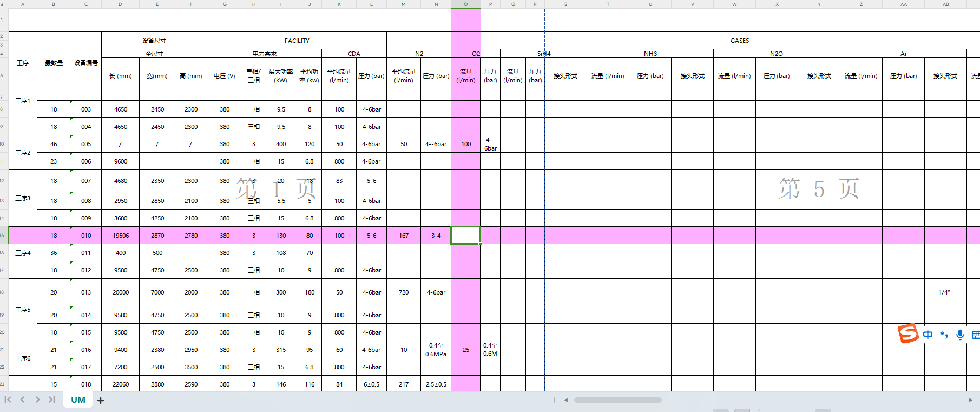Click the O2 flow value 25 in row 016
980x412 pixels.
(466, 350)
